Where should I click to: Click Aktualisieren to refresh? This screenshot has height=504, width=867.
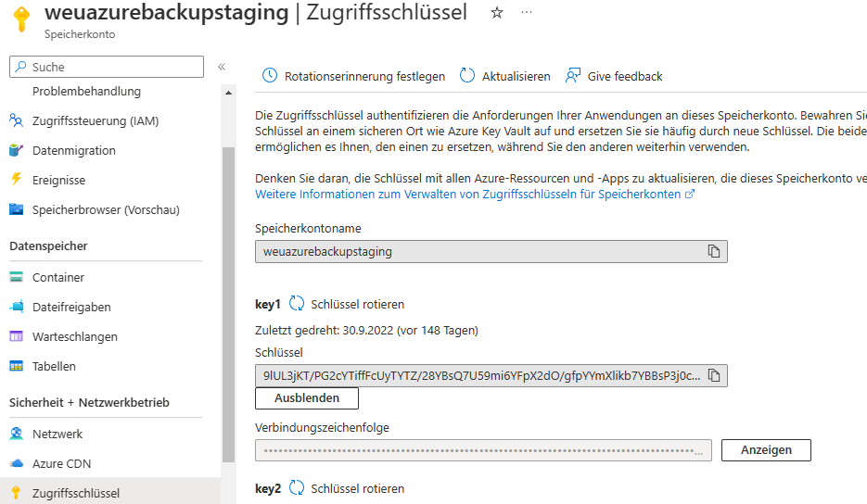click(x=516, y=76)
